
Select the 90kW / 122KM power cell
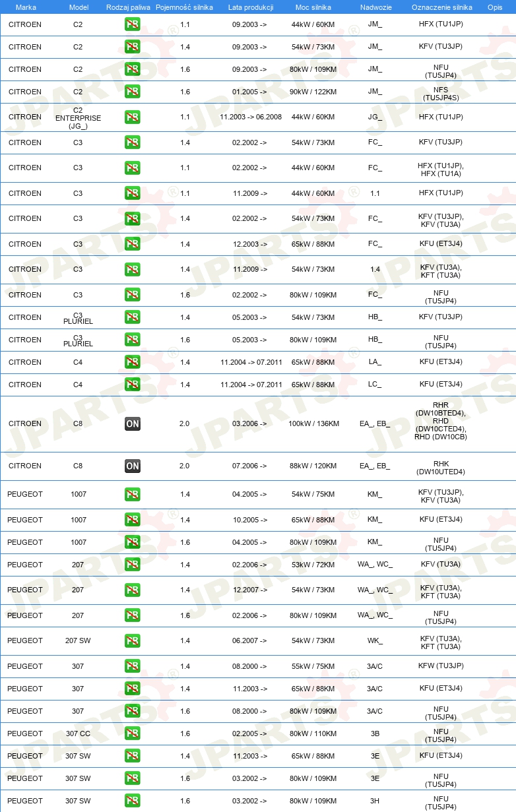(x=314, y=92)
